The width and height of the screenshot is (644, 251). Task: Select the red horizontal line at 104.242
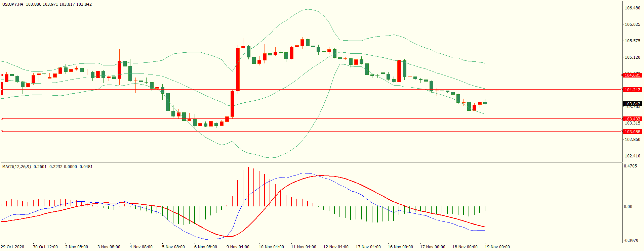click(x=311, y=90)
